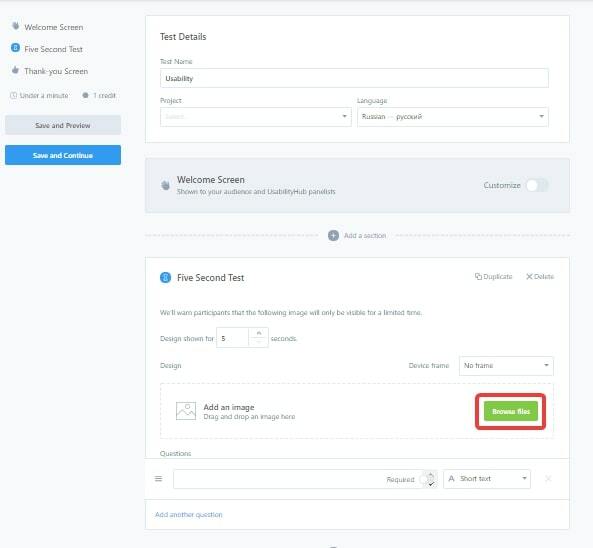This screenshot has height=548, width=593.
Task: Click the Test Details heading
Action: pos(183,37)
